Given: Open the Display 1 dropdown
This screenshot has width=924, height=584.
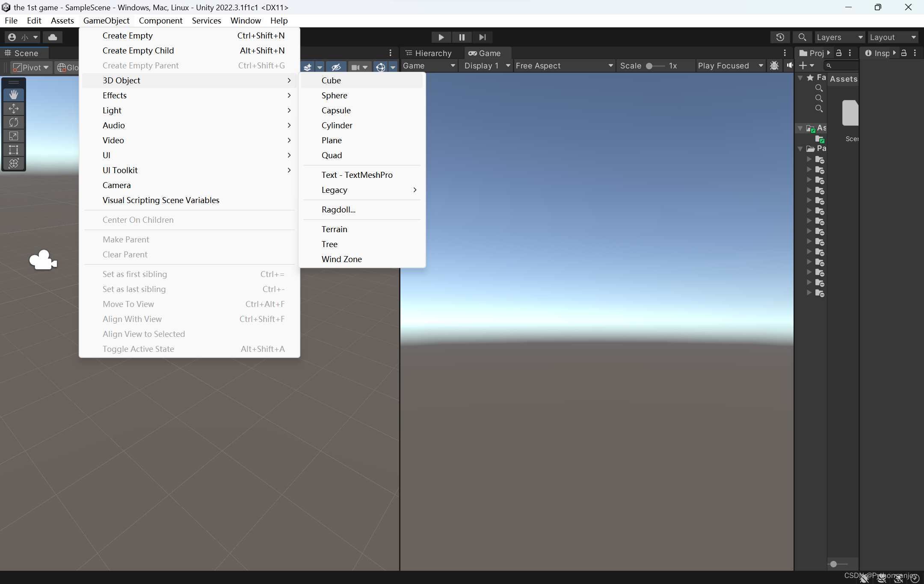Looking at the screenshot, I should tap(486, 65).
